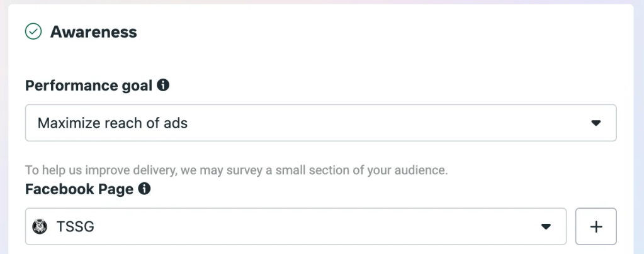Click the audience survey helper text

236,170
